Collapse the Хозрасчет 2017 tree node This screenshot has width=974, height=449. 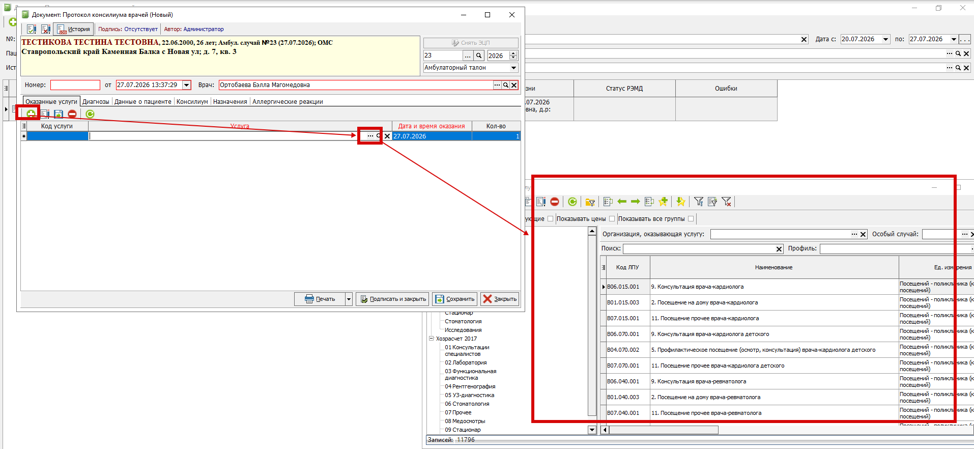click(x=432, y=338)
